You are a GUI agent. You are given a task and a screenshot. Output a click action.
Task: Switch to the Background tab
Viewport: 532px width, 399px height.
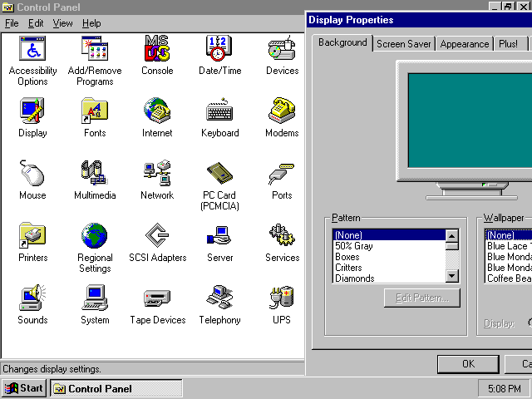342,42
